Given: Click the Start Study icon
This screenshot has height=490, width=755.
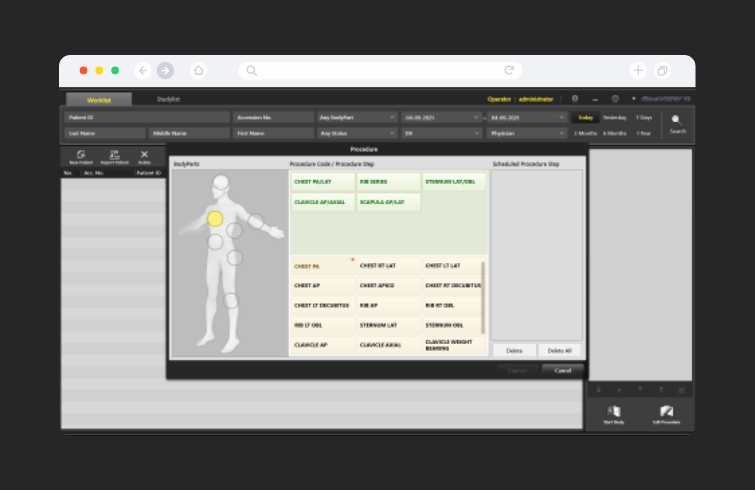Looking at the screenshot, I should point(614,411).
